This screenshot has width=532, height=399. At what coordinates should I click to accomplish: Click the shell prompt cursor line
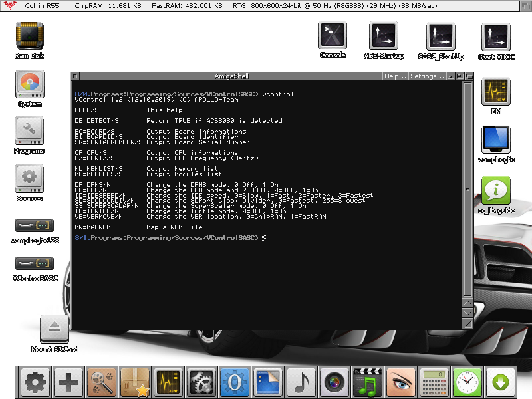click(170, 238)
